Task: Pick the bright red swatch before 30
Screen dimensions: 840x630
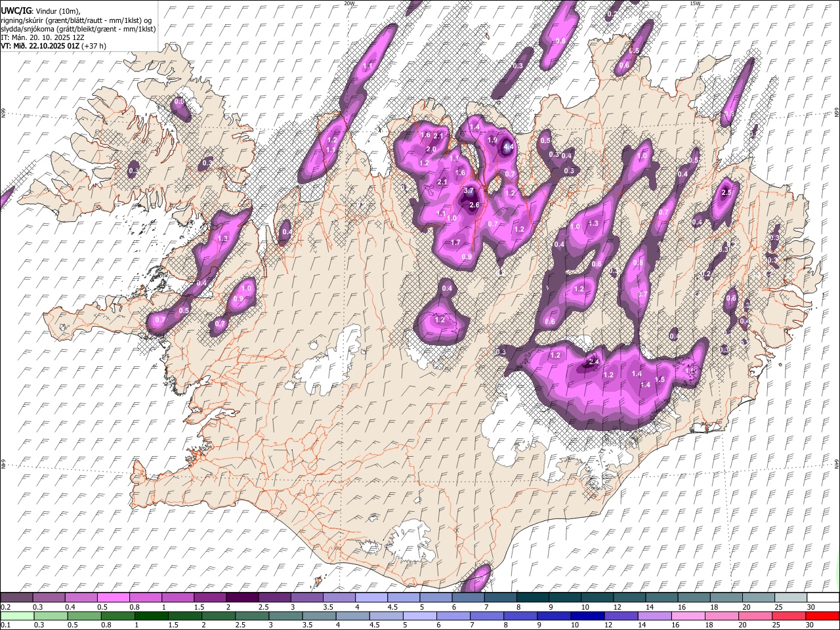Action: pos(822,616)
